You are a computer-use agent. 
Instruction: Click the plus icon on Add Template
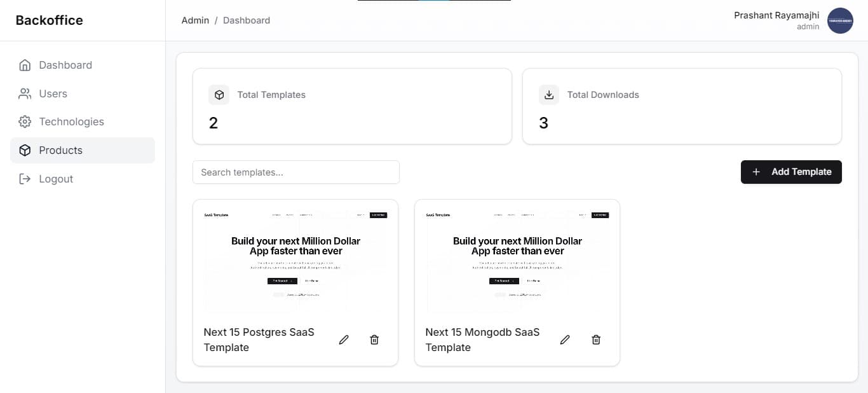click(x=756, y=172)
